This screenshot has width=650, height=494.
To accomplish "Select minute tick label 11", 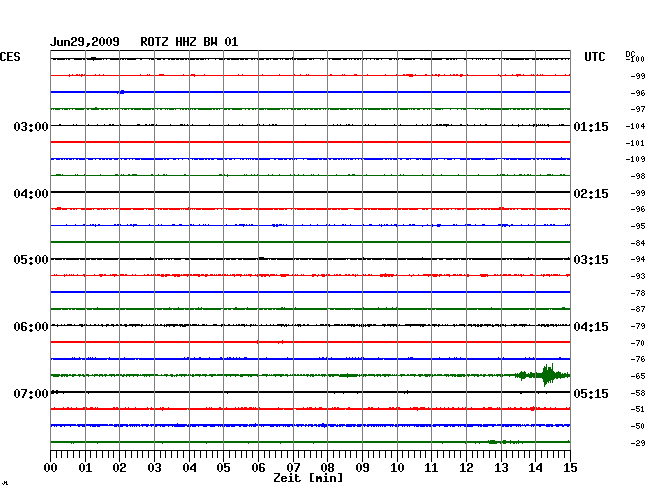I will [x=431, y=468].
